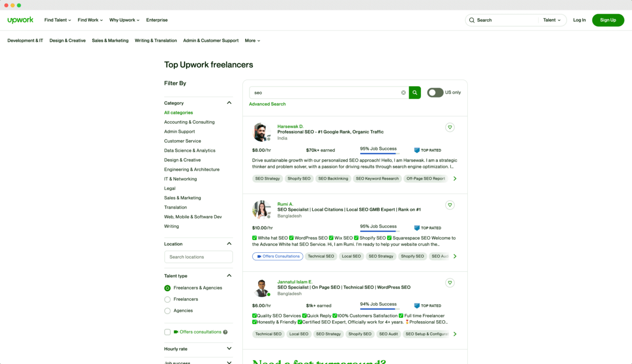Screen dimensions: 632x364
Task: Open the Why Upwork dropdown
Action: [x=124, y=20]
